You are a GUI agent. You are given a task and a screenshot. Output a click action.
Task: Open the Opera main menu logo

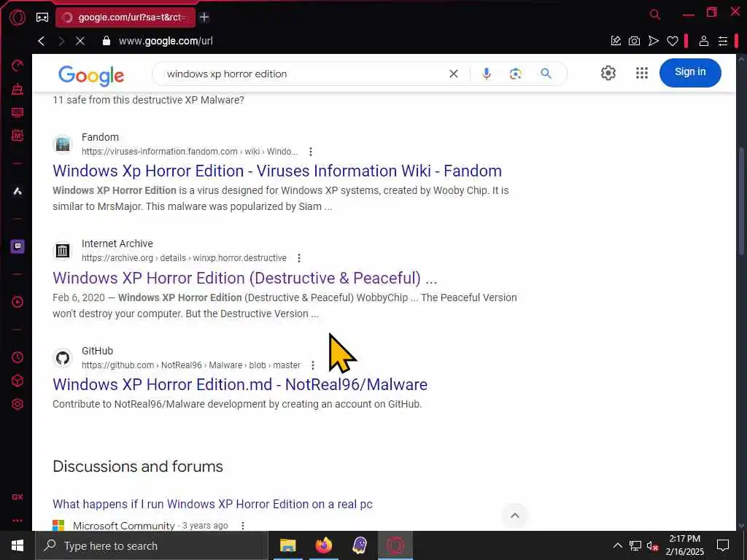pyautogui.click(x=18, y=17)
